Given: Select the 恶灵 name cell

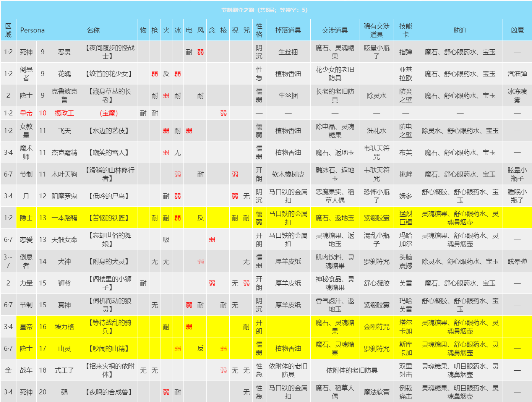Looking at the screenshot, I should click(x=65, y=52).
